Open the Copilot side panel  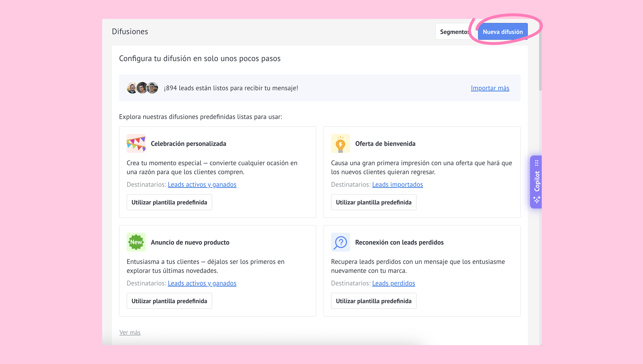coord(536,182)
